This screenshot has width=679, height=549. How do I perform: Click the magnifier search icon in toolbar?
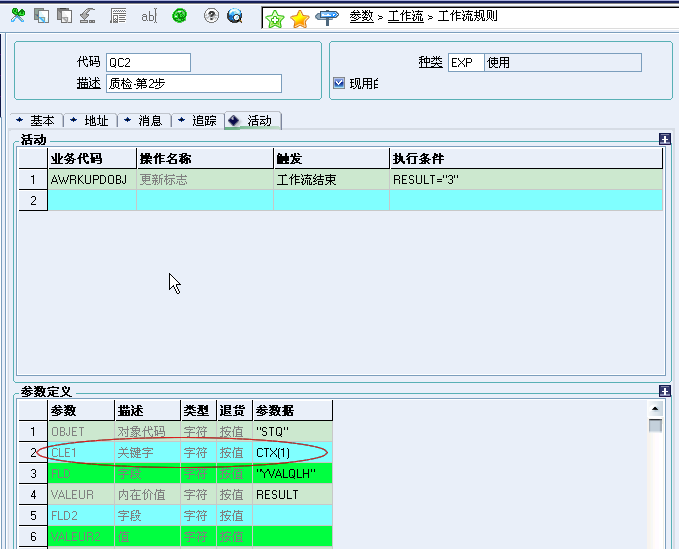pos(235,16)
